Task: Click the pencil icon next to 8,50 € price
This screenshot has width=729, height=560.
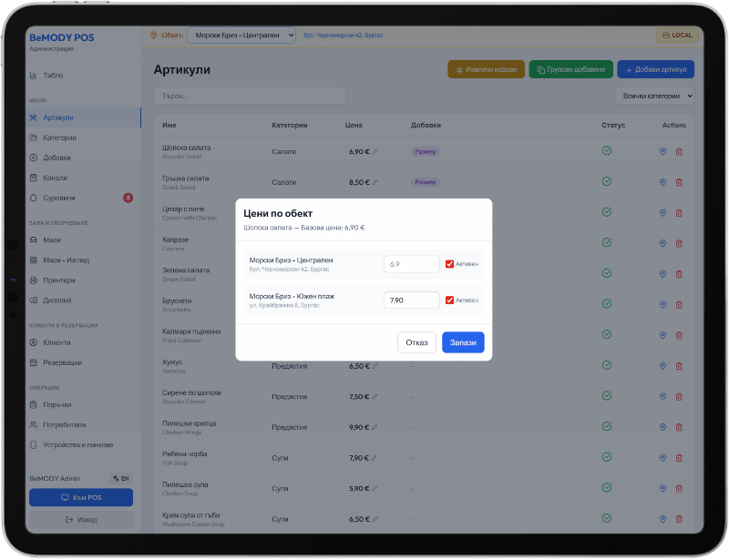Action: 375,182
